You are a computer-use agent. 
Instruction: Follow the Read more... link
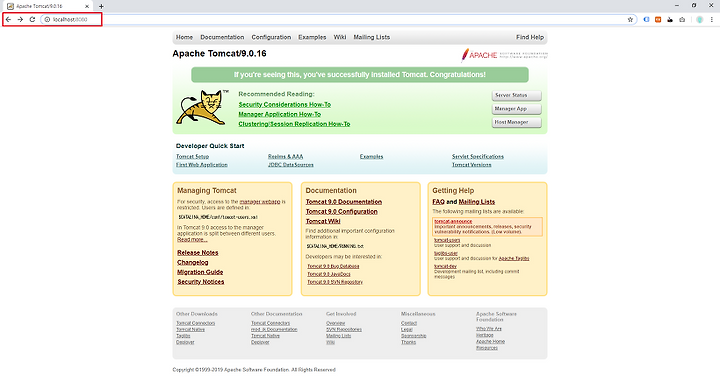click(192, 240)
